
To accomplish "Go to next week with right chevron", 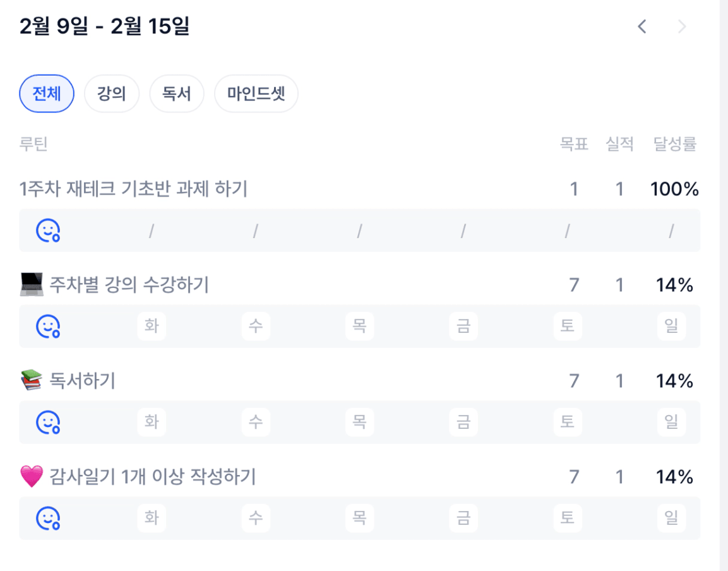I will click(681, 27).
